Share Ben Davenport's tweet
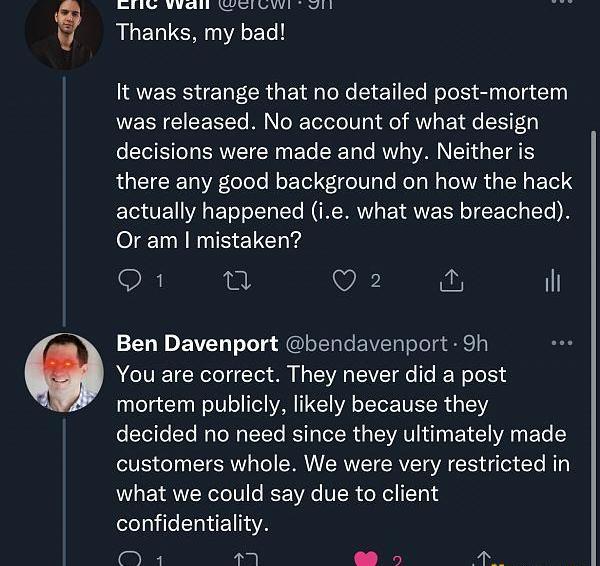The height and width of the screenshot is (566, 600). coord(484,559)
